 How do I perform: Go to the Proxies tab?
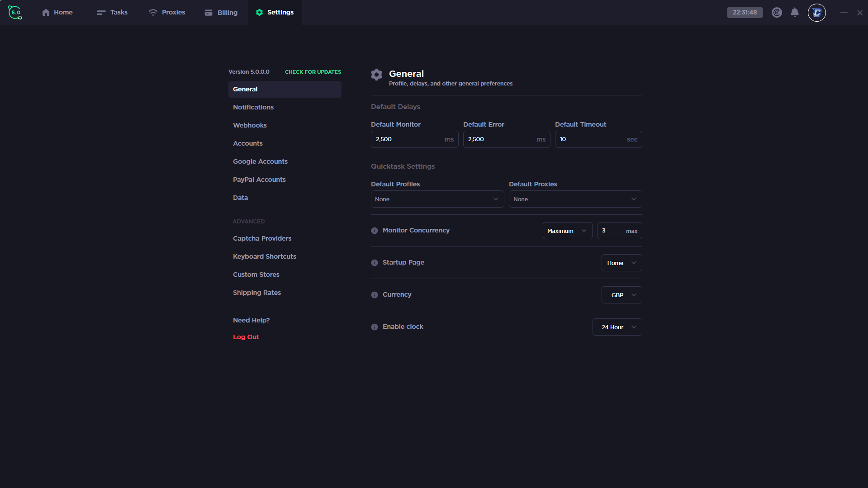[x=167, y=12]
